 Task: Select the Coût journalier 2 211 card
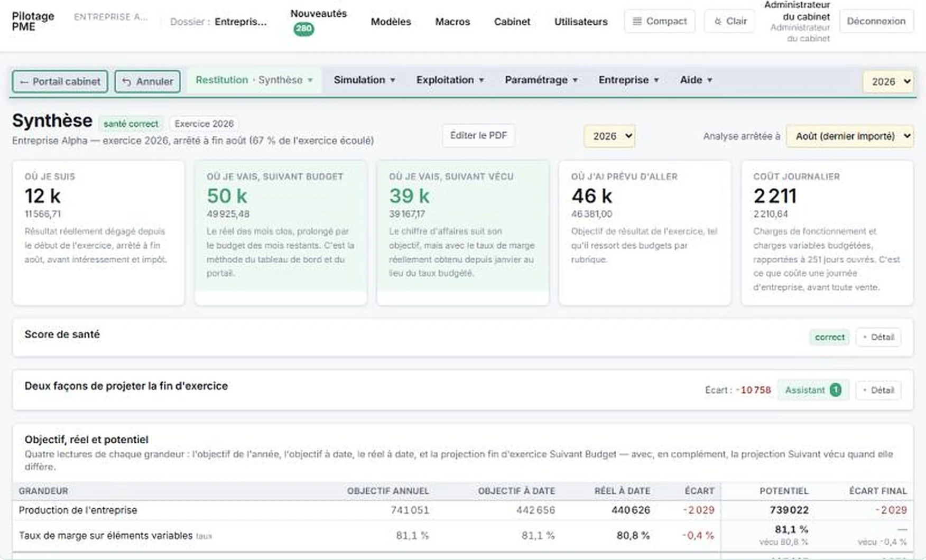pyautogui.click(x=827, y=233)
